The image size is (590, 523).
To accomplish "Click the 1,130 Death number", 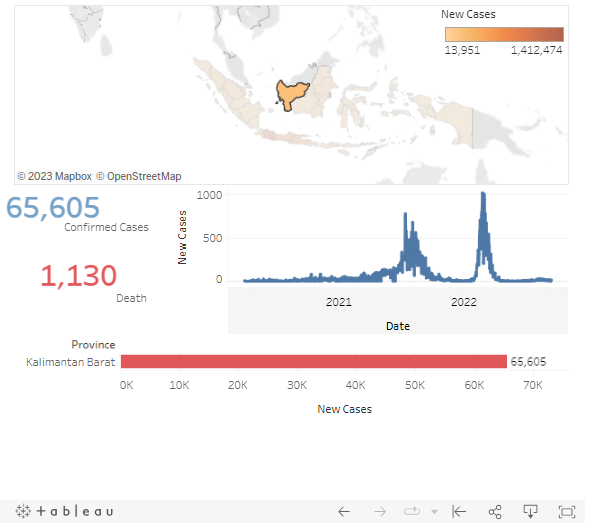I will [x=79, y=276].
